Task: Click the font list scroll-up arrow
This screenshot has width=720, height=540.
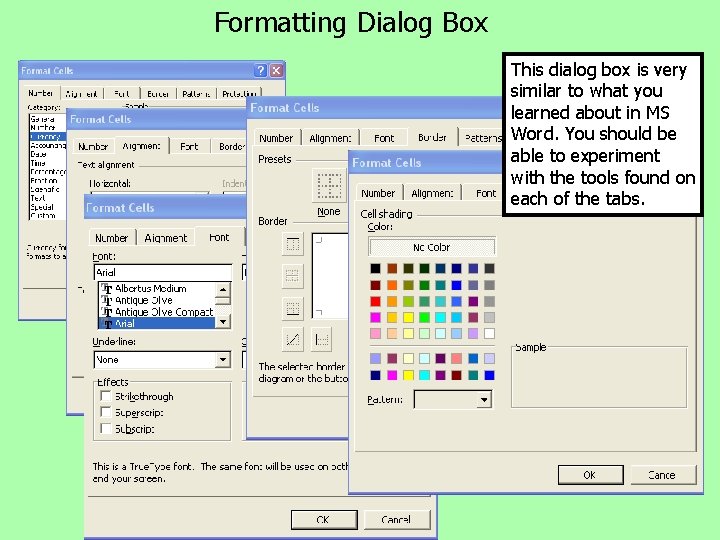Action: click(223, 289)
